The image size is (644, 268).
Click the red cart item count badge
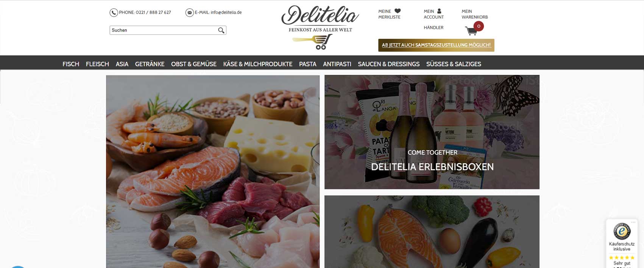point(479,26)
